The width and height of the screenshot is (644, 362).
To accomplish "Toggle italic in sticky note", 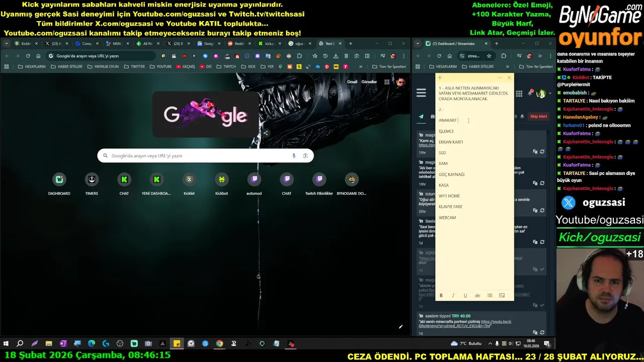I will point(453,296).
